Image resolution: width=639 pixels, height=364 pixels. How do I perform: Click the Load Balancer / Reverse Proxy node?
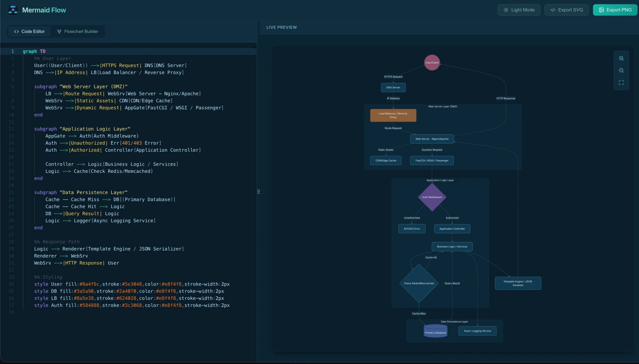(393, 115)
